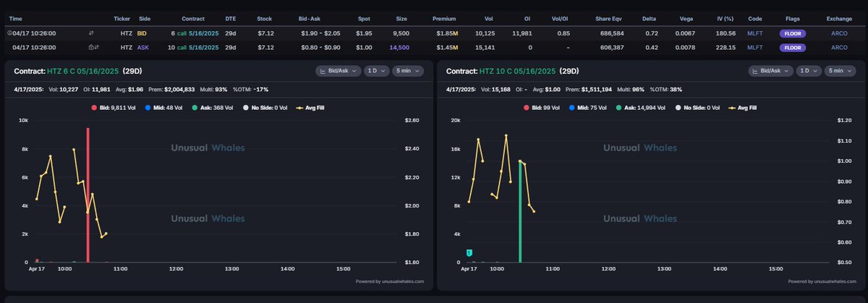868x303 pixels.
Task: Click the green ask volume bar on HTZ 10 C chart
Action: pos(520,212)
